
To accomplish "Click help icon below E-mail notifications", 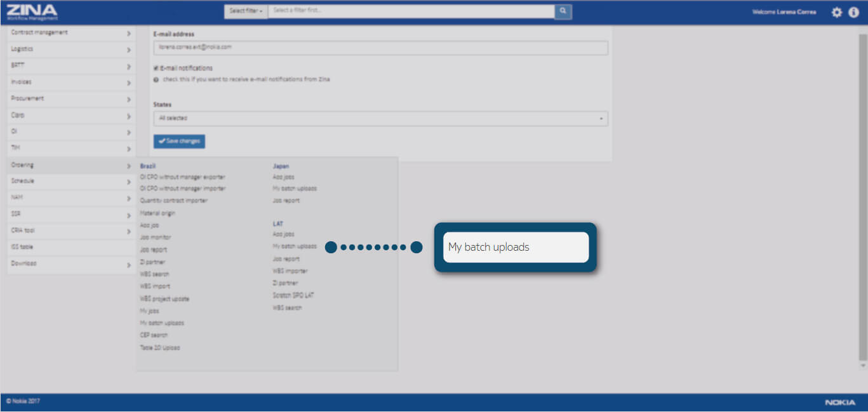I will 156,80.
